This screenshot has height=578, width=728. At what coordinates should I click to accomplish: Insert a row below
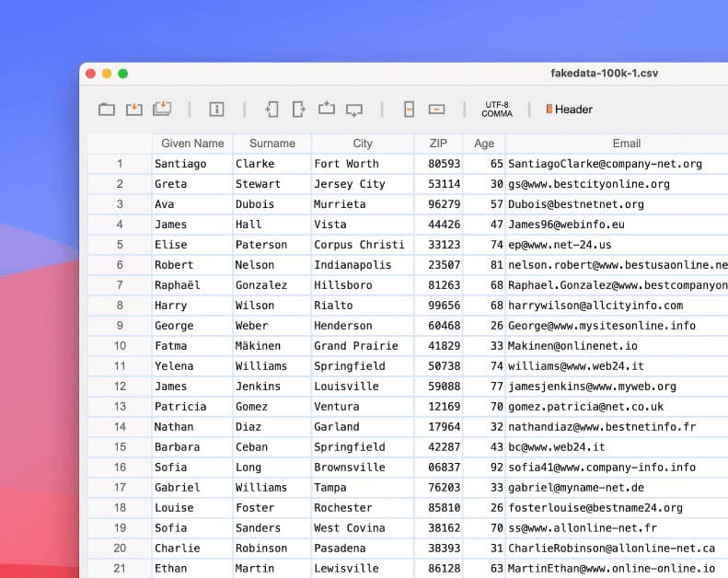[354, 110]
